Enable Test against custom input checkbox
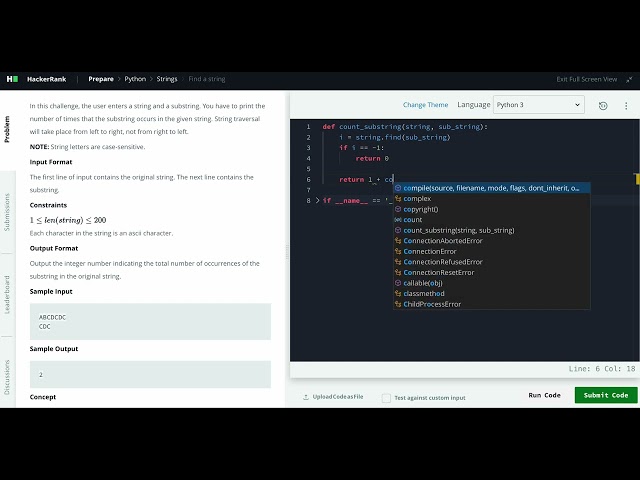The image size is (640, 480). pyautogui.click(x=386, y=398)
